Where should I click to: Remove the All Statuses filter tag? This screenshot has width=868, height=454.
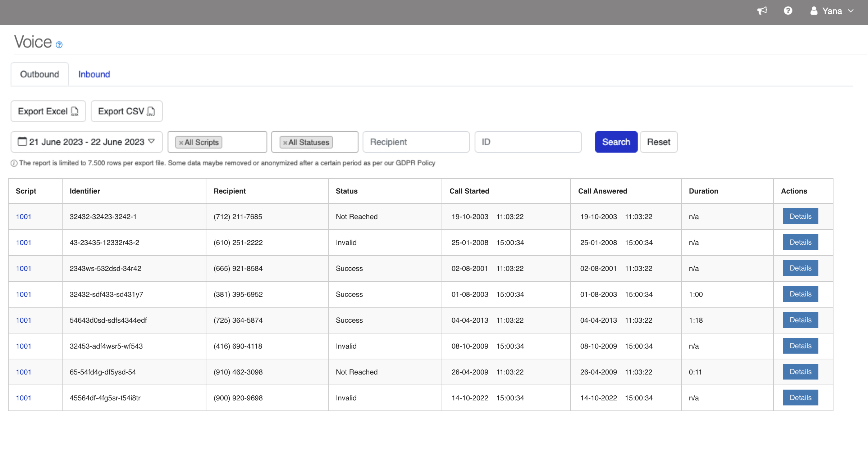click(x=285, y=143)
